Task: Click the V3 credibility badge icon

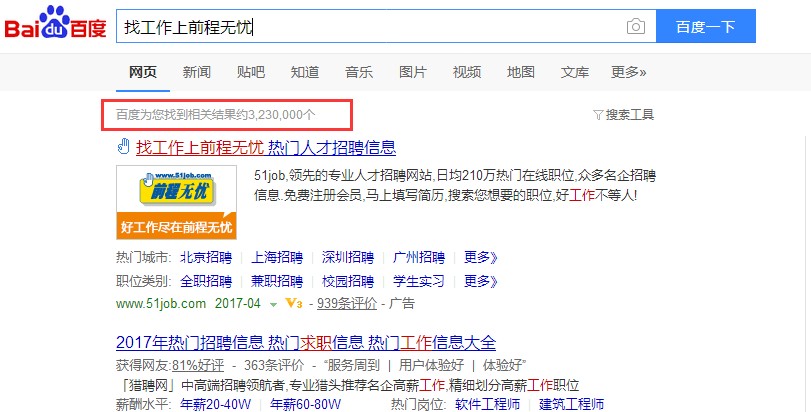Action: (293, 303)
